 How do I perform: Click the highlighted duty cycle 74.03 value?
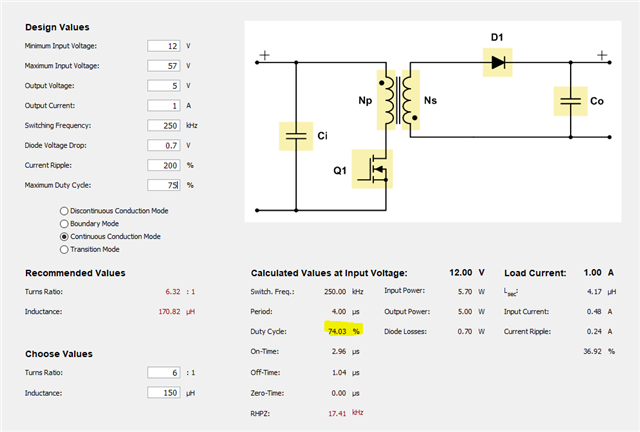(337, 331)
